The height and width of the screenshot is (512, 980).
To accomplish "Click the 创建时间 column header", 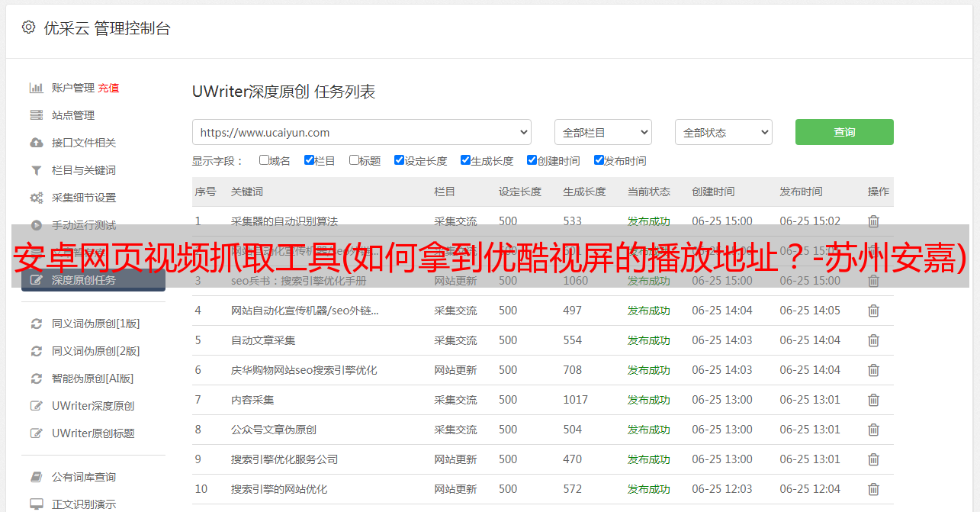I will (x=714, y=192).
